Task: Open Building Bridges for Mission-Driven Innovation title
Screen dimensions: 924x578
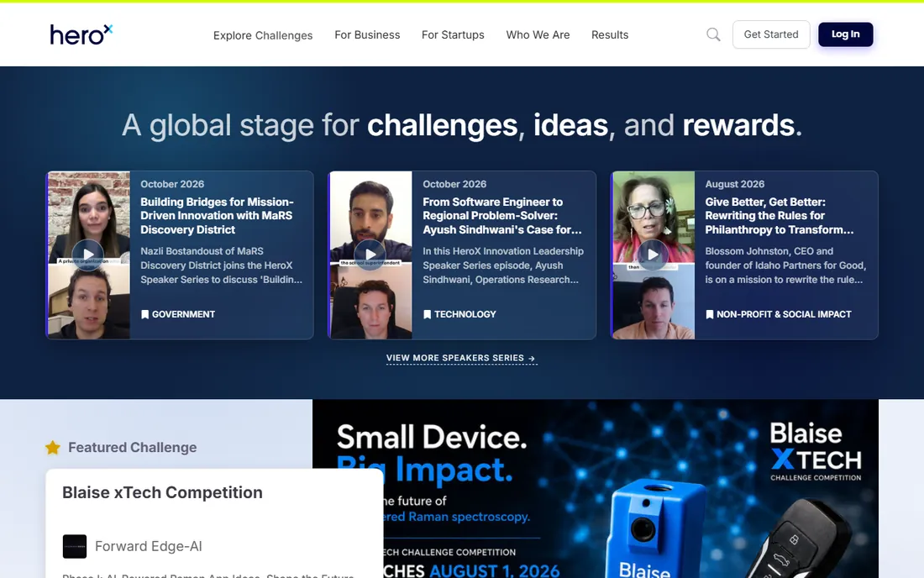Action: pyautogui.click(x=217, y=216)
